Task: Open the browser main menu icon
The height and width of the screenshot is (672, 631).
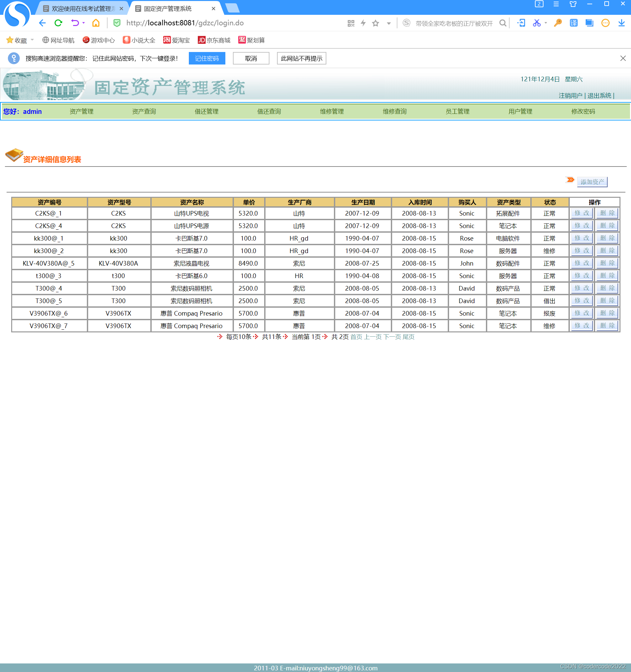Action: click(x=556, y=4)
